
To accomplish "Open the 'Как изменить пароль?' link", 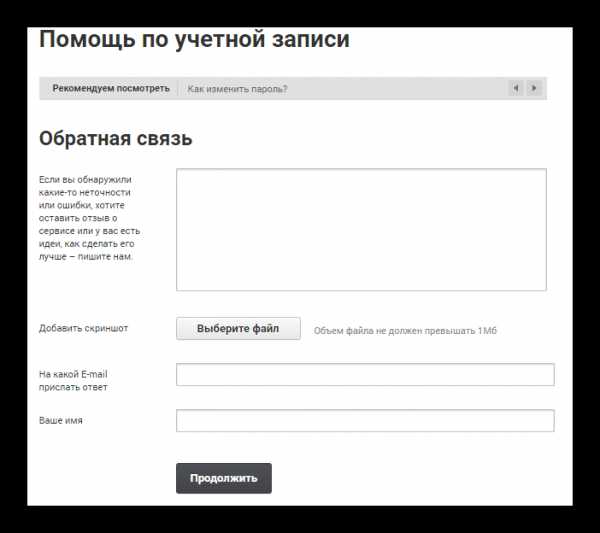I will click(x=237, y=89).
